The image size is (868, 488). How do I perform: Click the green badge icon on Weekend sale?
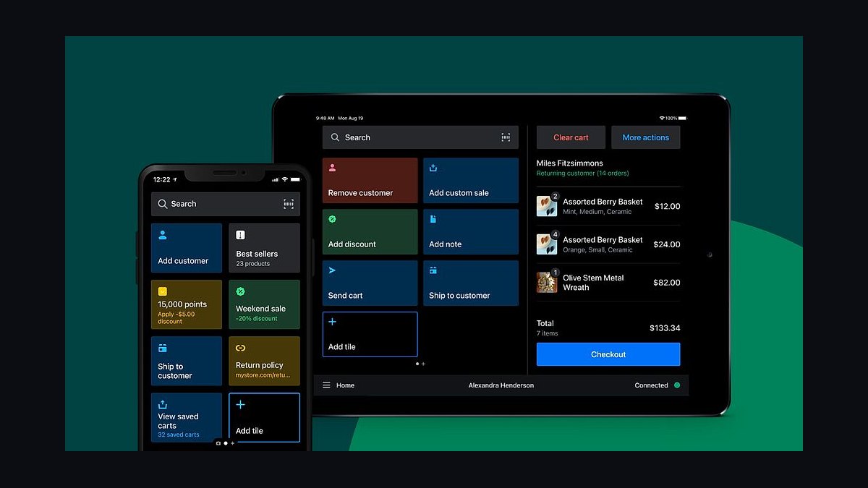click(x=241, y=291)
